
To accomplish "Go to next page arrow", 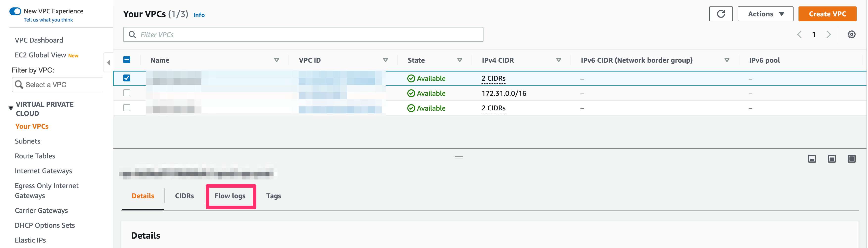I will pos(828,34).
